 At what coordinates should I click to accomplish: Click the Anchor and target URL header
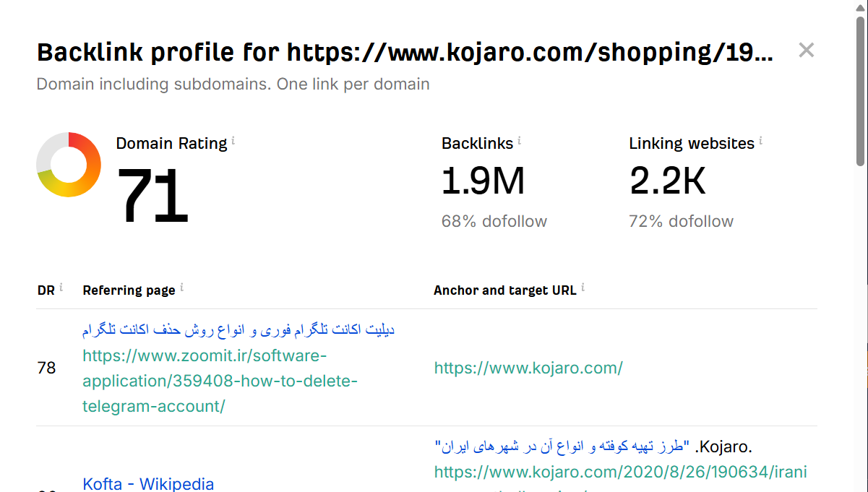pyautogui.click(x=504, y=290)
